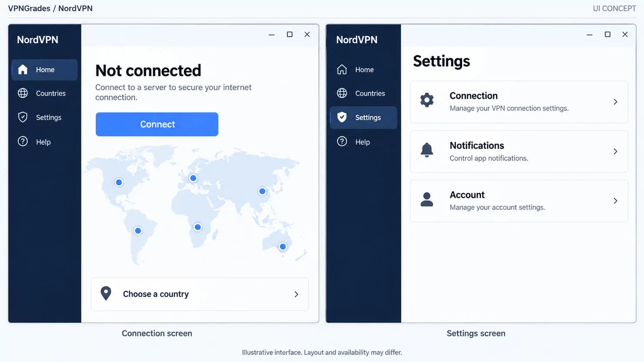
Task: Click the NordVPN logo in Connection window
Action: coord(37,40)
